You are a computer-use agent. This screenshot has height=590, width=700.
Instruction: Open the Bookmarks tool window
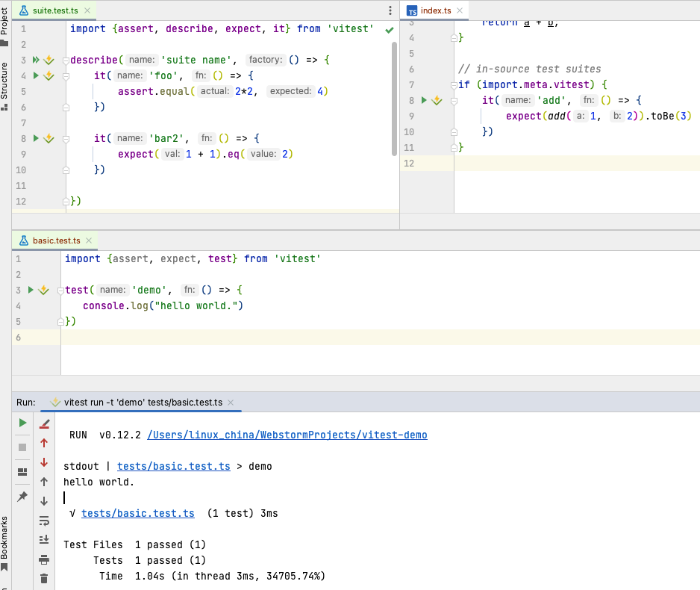coord(4,544)
